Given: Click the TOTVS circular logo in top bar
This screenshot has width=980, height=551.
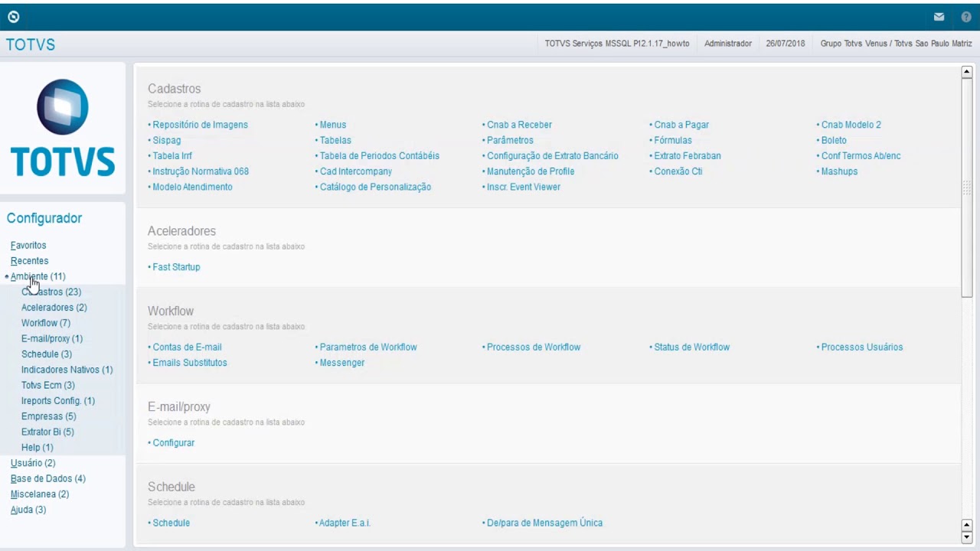Looking at the screenshot, I should tap(13, 17).
